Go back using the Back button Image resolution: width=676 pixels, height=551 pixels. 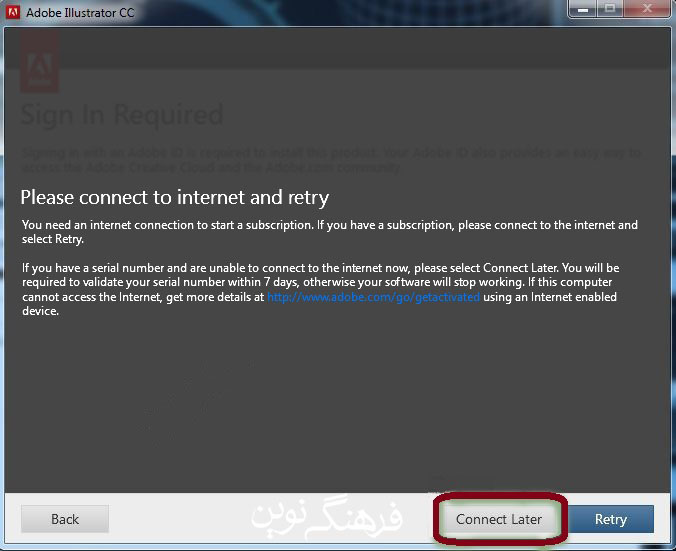[x=65, y=519]
